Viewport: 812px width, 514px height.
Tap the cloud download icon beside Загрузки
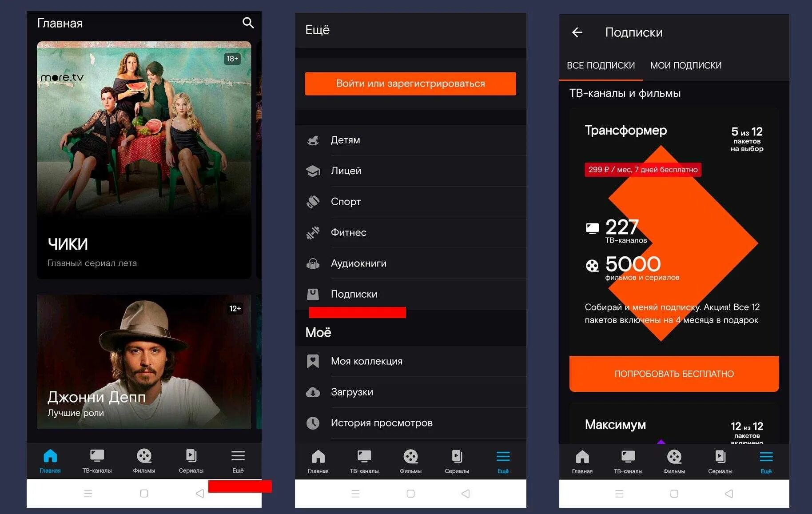tap(313, 392)
